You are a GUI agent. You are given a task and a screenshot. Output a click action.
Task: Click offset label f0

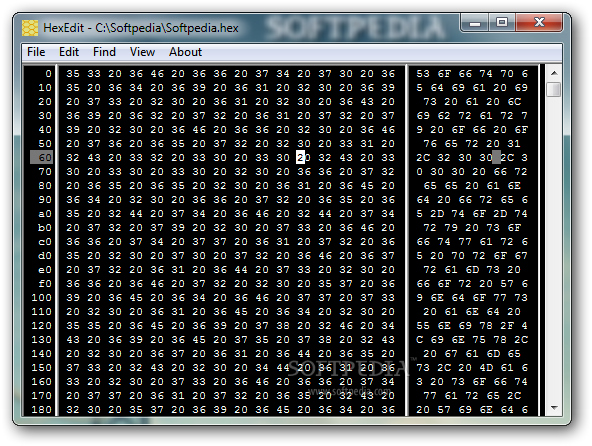click(x=45, y=284)
